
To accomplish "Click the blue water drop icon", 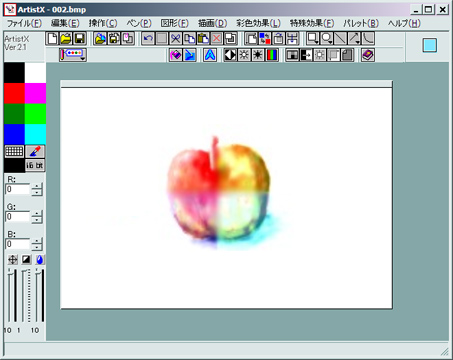I will point(40,260).
